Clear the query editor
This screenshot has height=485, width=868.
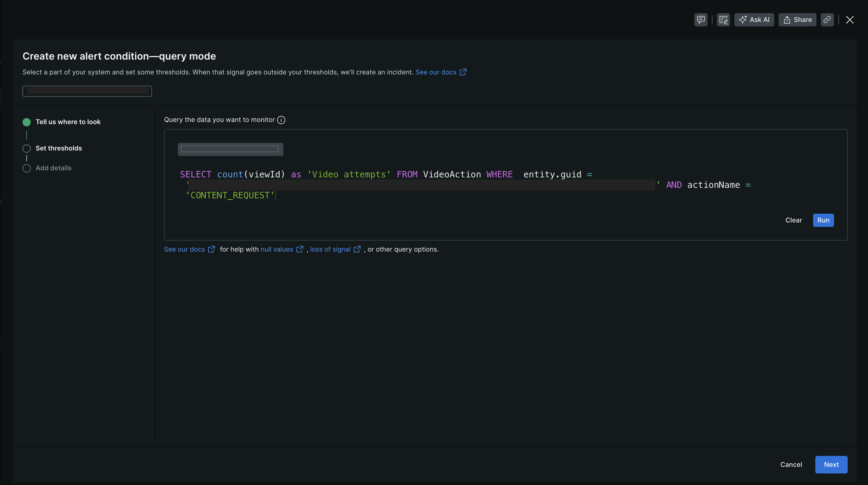click(793, 220)
